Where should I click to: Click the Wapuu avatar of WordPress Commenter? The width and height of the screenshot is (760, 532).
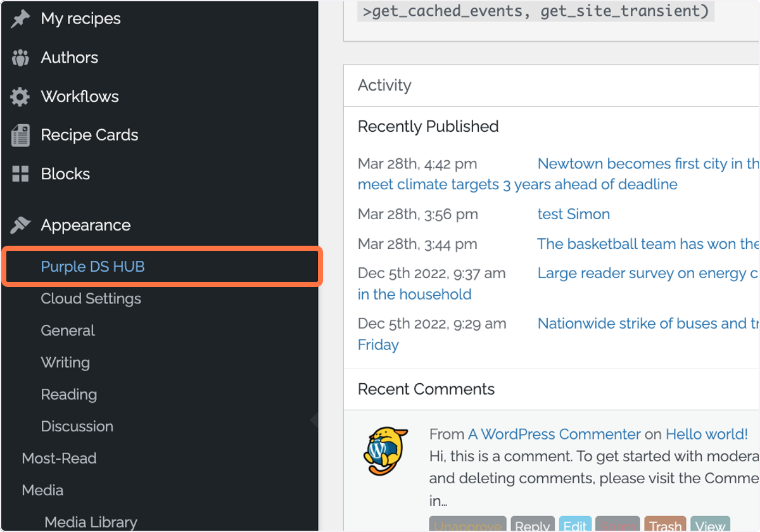click(x=387, y=450)
